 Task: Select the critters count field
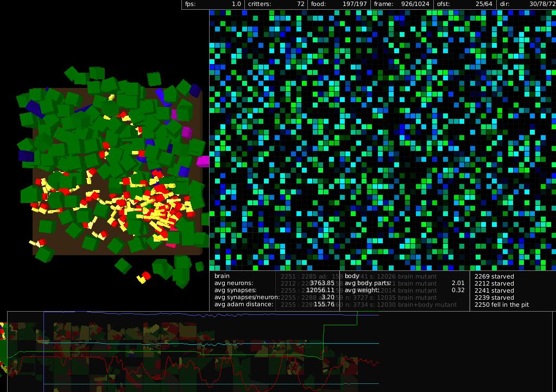point(275,4)
